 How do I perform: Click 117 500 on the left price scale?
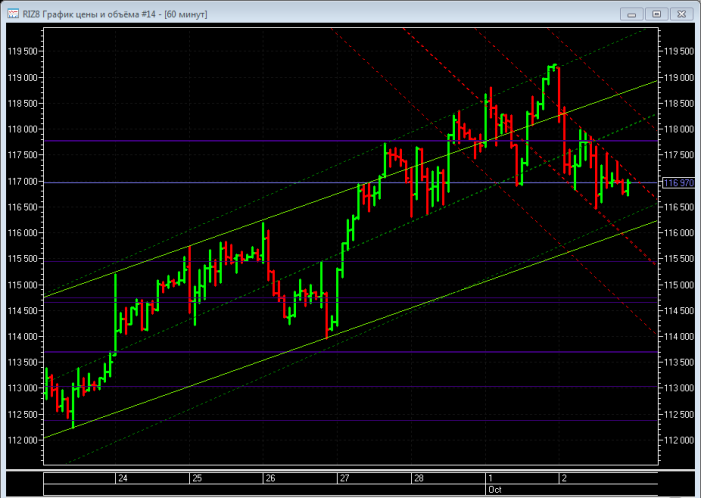(x=23, y=155)
